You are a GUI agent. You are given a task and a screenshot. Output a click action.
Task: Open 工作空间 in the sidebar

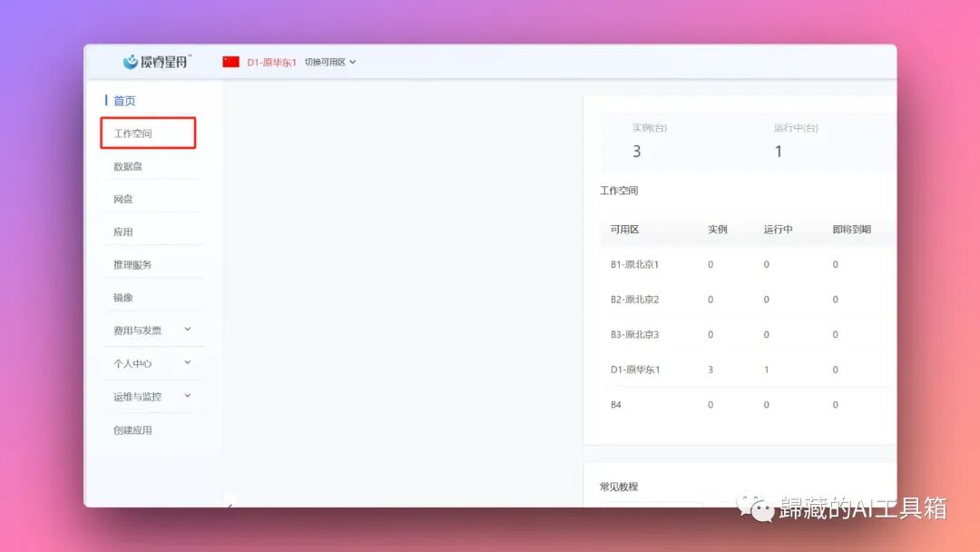(x=148, y=133)
